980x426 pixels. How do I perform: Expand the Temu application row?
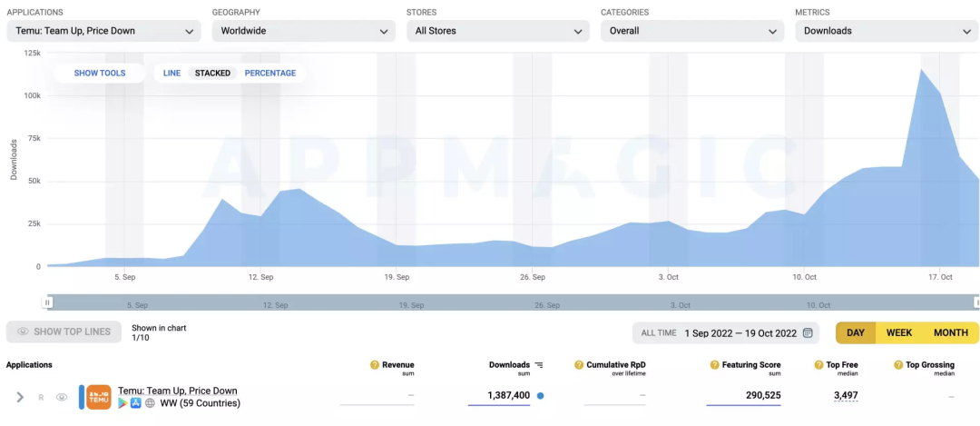coord(20,397)
